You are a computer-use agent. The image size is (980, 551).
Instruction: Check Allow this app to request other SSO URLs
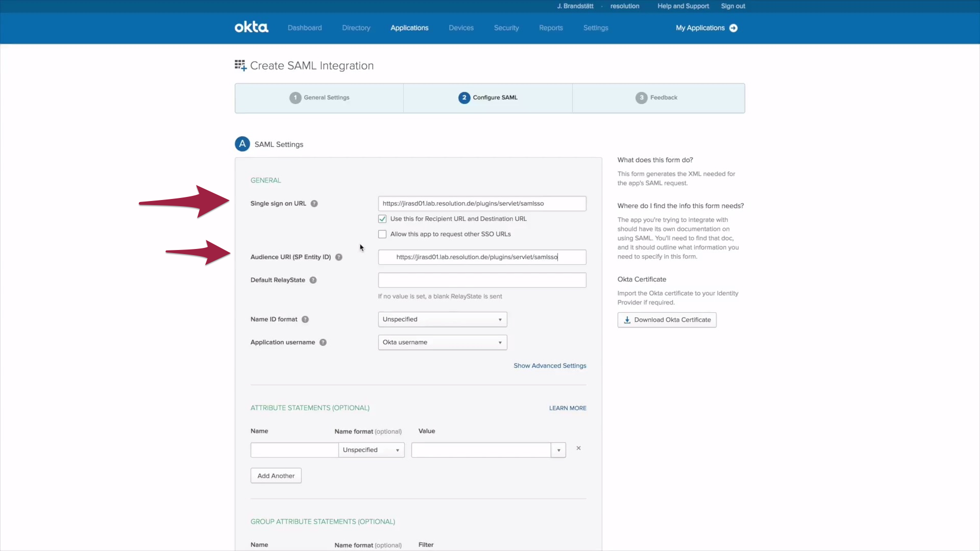coord(382,234)
